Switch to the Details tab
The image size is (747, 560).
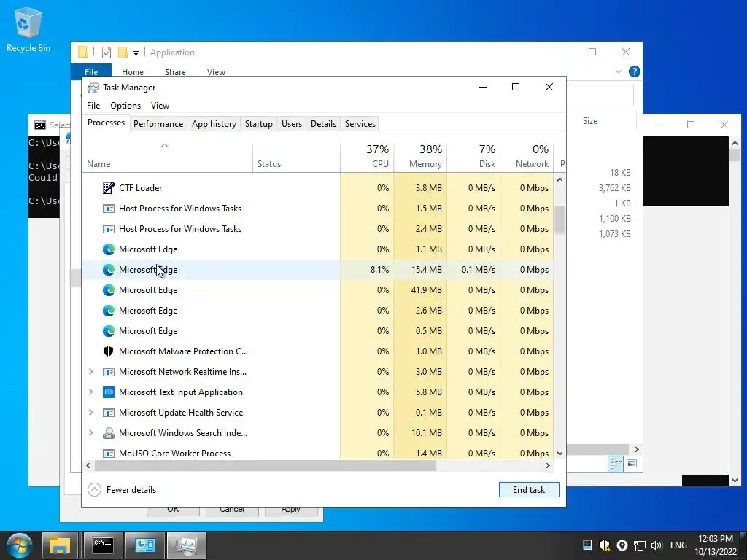(x=323, y=124)
